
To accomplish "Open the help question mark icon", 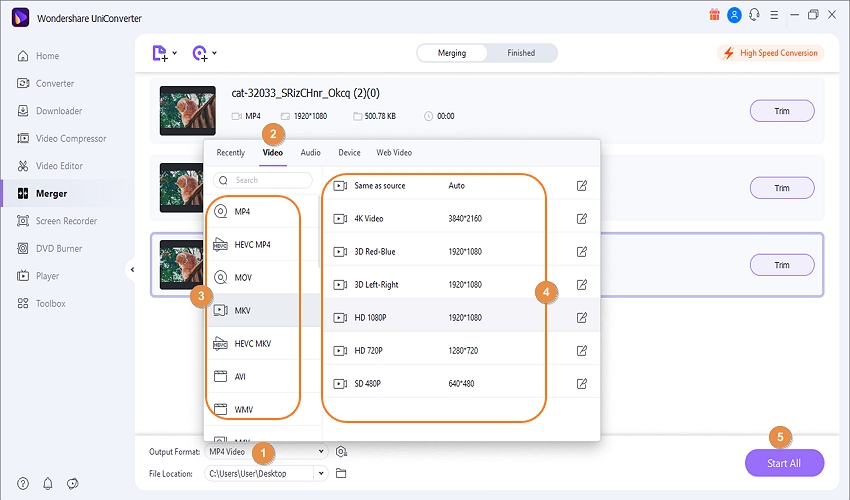I will (x=23, y=483).
